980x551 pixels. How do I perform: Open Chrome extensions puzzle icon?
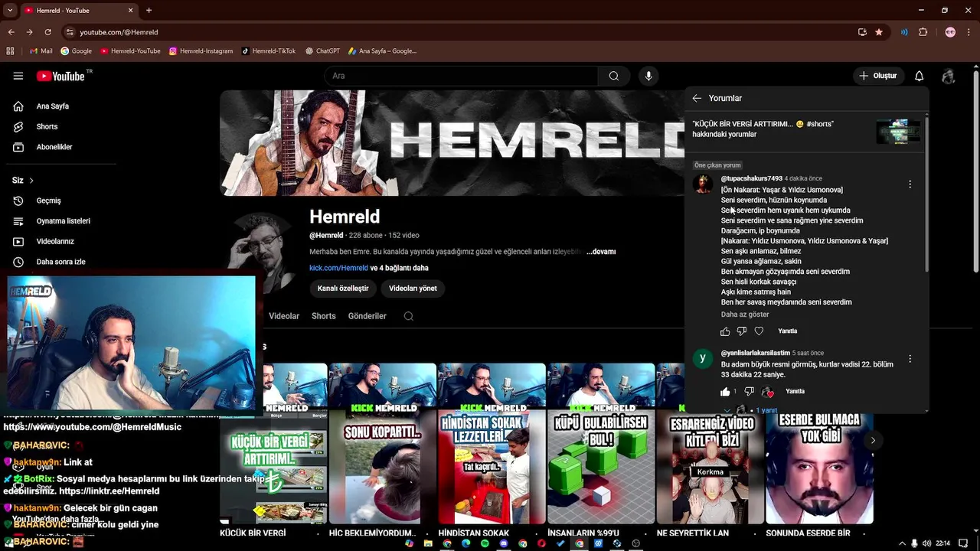(923, 32)
